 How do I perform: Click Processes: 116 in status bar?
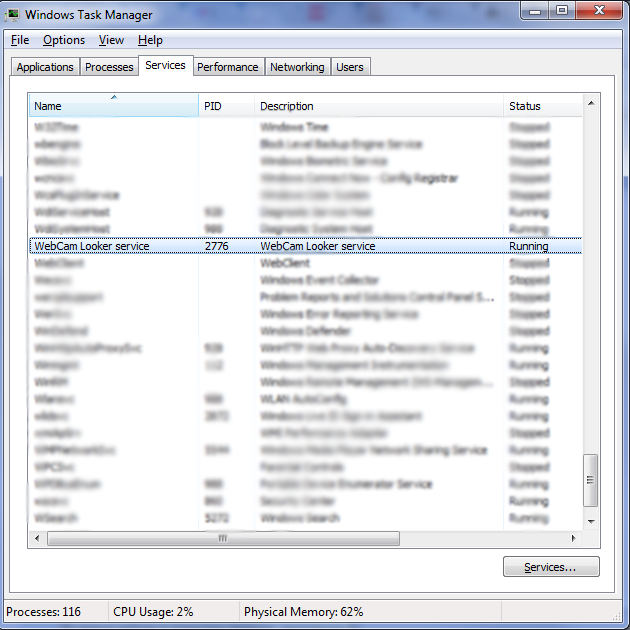point(43,612)
